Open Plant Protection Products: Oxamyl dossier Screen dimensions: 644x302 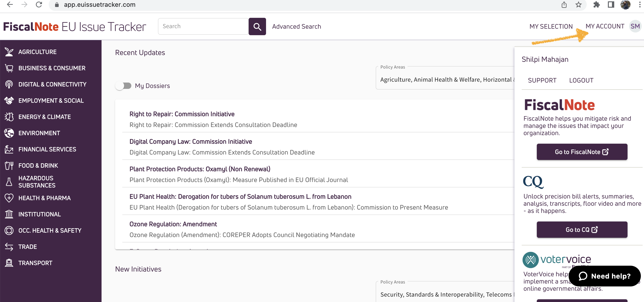pyautogui.click(x=200, y=169)
